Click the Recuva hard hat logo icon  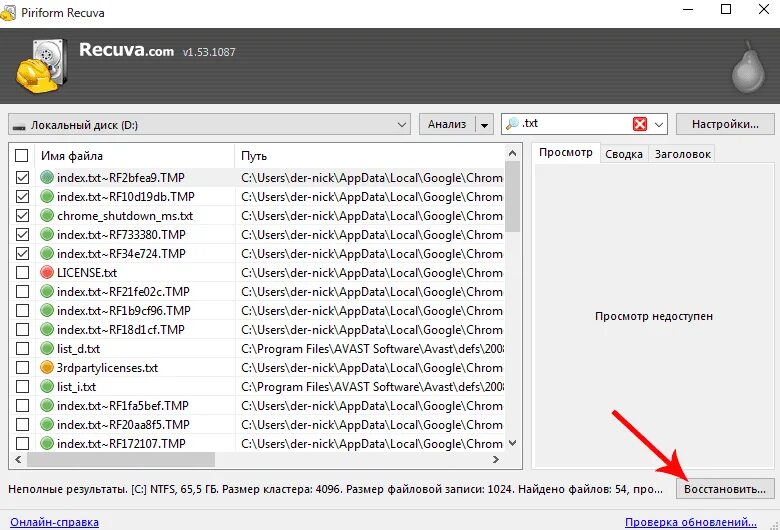pyautogui.click(x=41, y=66)
